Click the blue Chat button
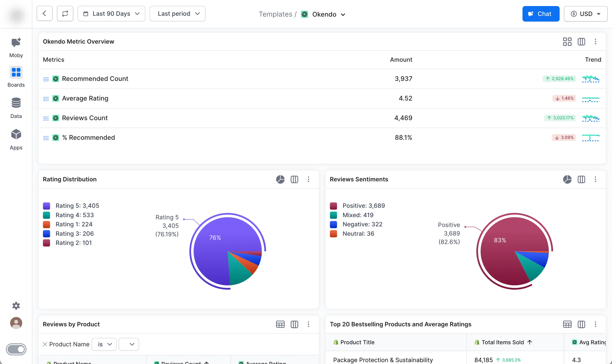Image resolution: width=612 pixels, height=364 pixels. coord(541,14)
